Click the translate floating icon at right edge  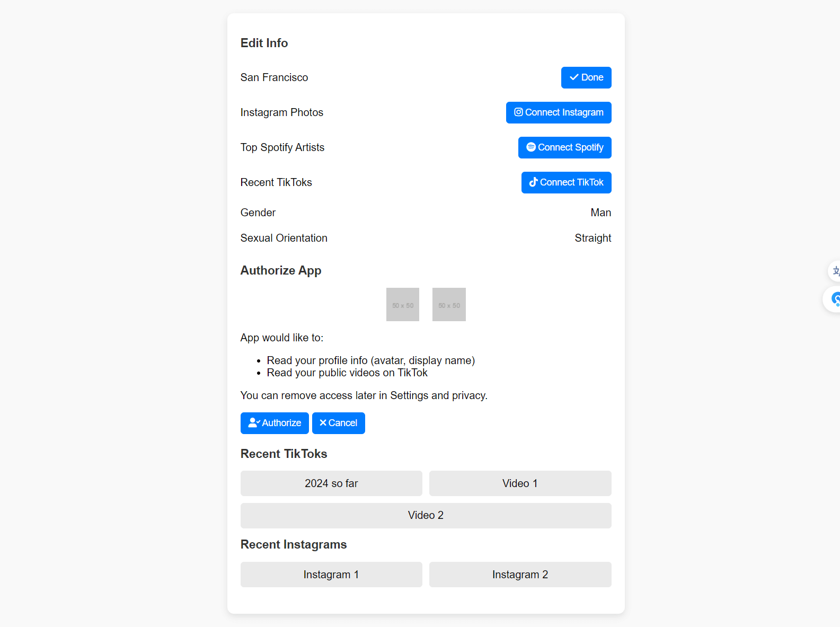tap(835, 271)
